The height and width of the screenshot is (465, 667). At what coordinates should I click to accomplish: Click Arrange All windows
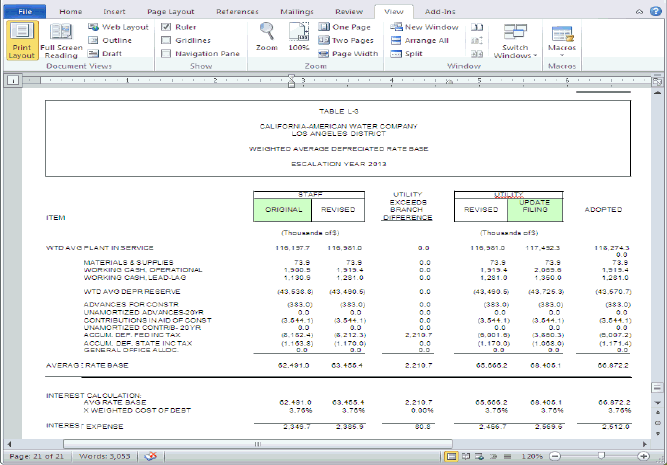(424, 40)
